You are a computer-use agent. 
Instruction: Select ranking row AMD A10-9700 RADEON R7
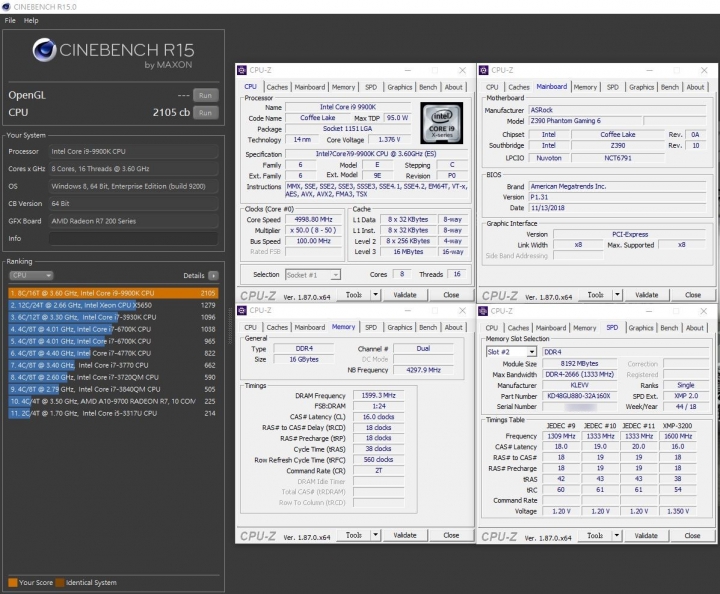click(113, 401)
